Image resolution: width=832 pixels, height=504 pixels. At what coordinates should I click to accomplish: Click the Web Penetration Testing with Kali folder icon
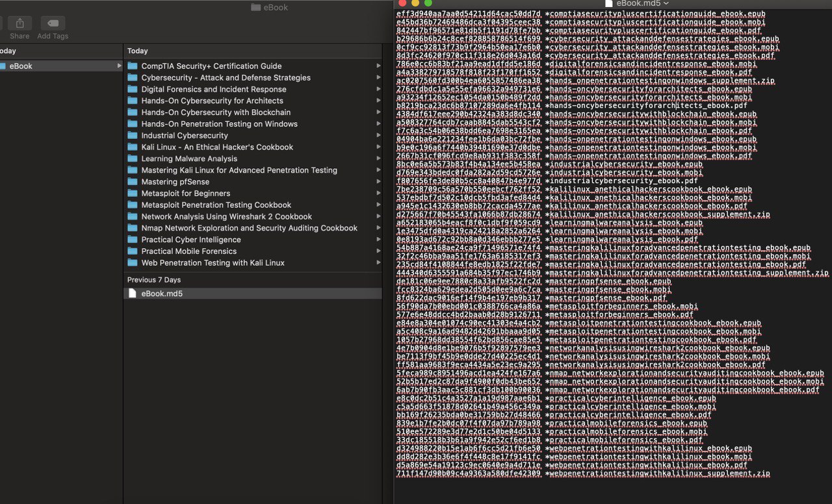[133, 263]
